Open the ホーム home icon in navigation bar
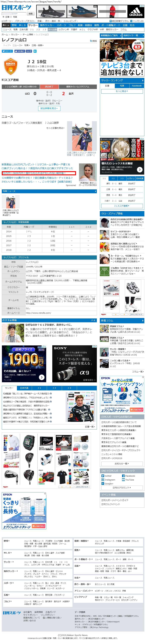 point(6,25)
